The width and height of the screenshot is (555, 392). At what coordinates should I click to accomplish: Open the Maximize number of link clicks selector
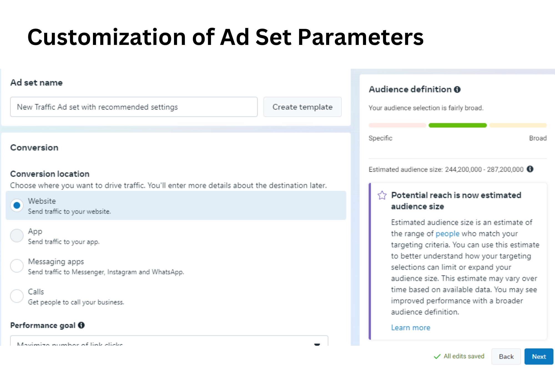[x=167, y=343]
